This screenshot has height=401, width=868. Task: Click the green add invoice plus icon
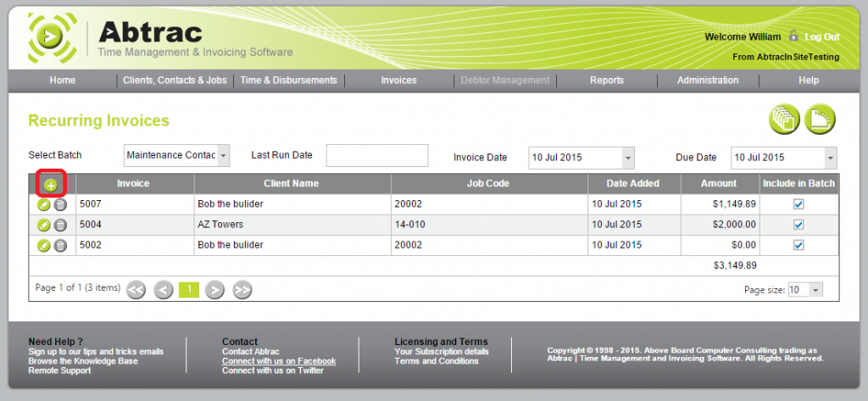[x=51, y=186]
